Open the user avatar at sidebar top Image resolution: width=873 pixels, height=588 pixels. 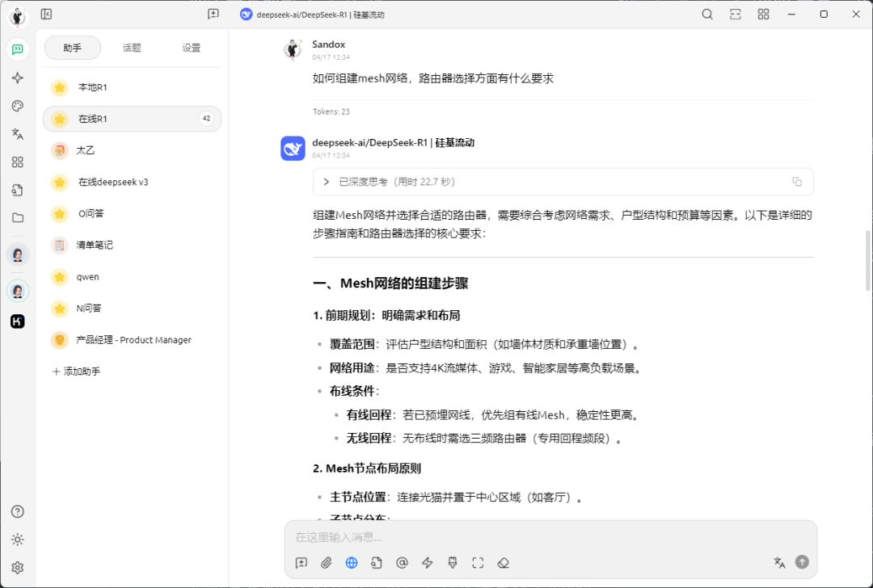pyautogui.click(x=18, y=17)
